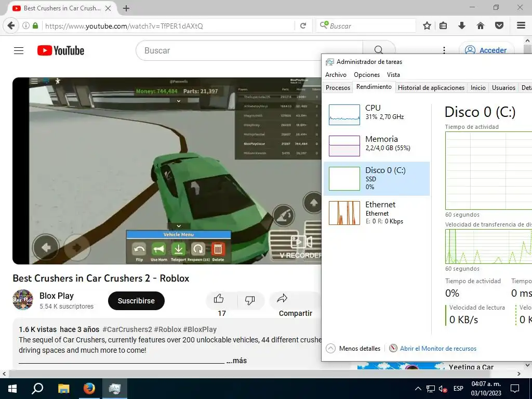Open File Explorer from taskbar

[x=63, y=389]
